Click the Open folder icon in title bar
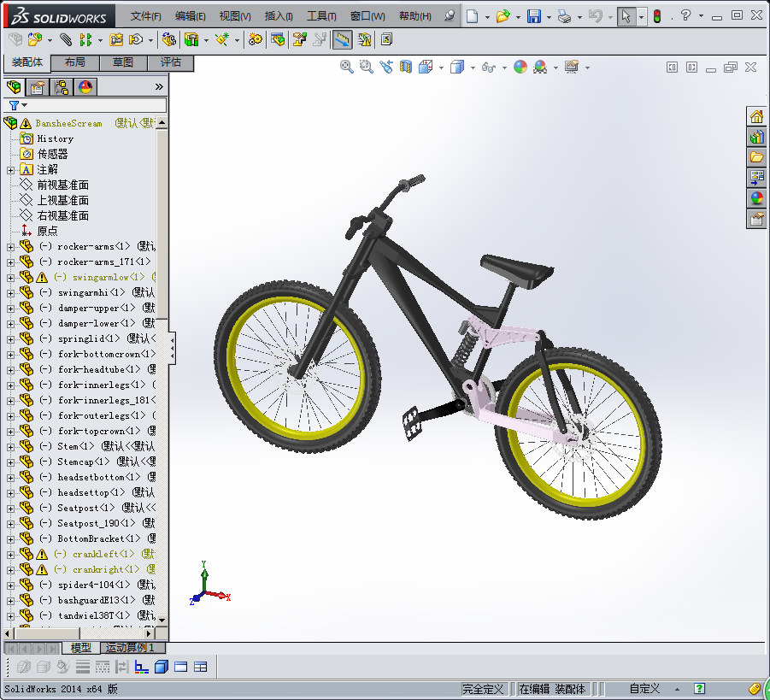 pos(503,16)
